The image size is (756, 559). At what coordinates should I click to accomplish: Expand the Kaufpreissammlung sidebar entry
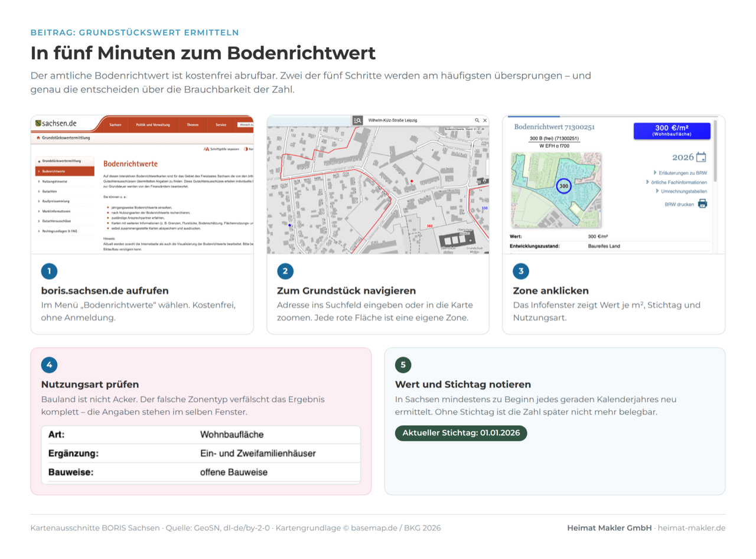pos(65,201)
